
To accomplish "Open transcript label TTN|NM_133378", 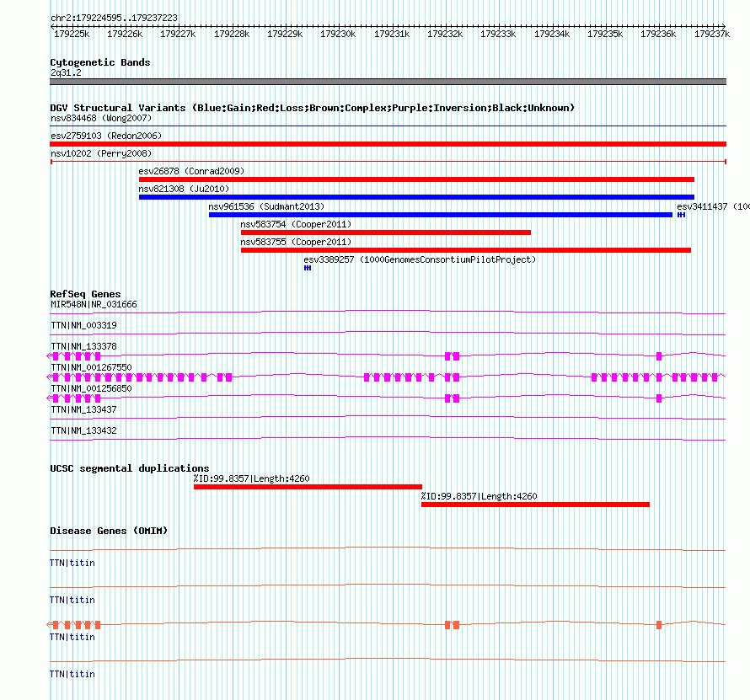I will pos(83,347).
